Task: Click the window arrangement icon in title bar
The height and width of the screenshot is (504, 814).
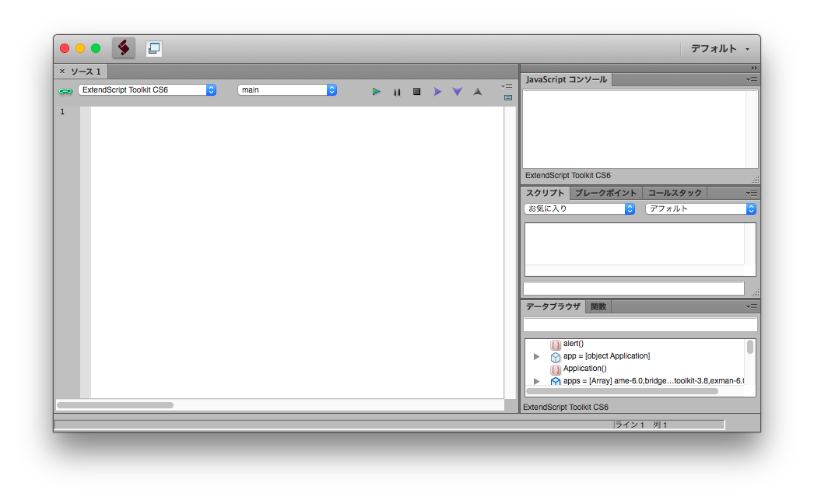Action: point(153,48)
